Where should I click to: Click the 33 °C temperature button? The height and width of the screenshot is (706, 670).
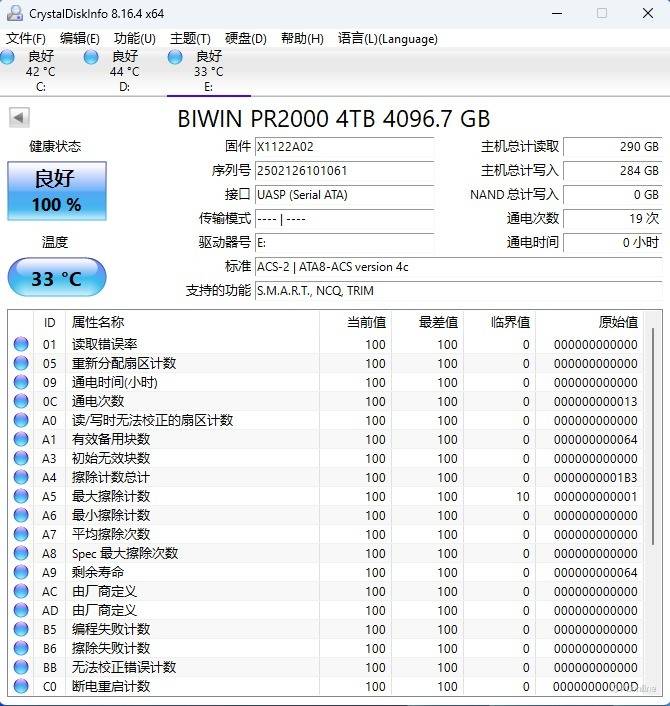coord(56,278)
